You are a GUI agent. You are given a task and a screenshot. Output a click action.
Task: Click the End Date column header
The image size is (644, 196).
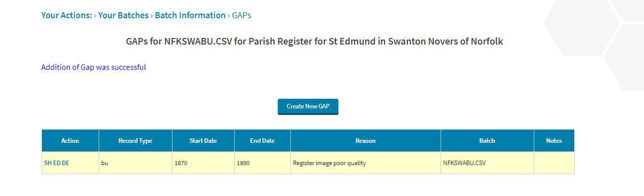pos(263,141)
